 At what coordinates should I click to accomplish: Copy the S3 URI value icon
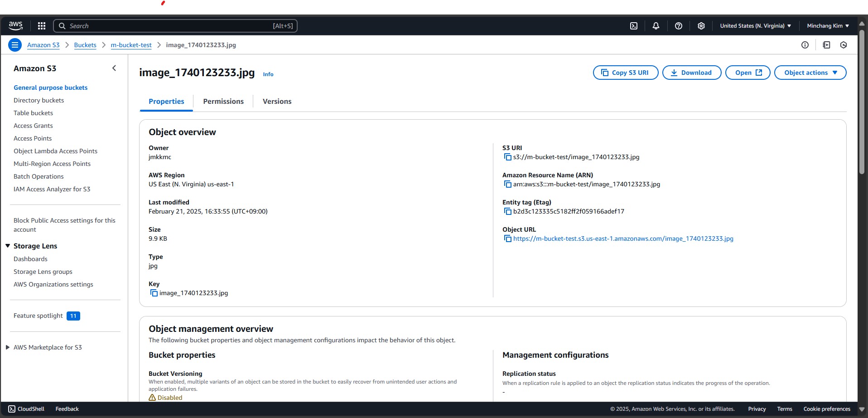coord(508,157)
